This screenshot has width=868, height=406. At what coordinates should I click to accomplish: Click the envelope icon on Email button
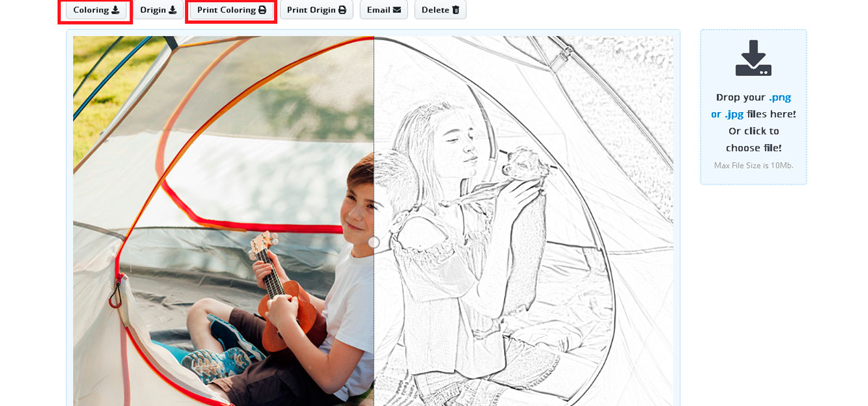point(396,10)
